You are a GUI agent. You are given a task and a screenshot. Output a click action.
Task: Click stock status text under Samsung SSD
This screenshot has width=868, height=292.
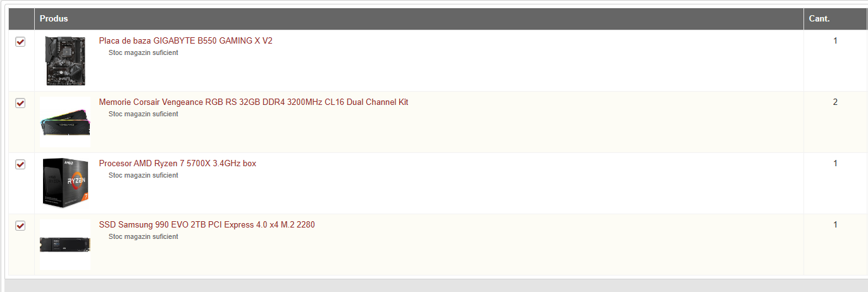point(143,236)
